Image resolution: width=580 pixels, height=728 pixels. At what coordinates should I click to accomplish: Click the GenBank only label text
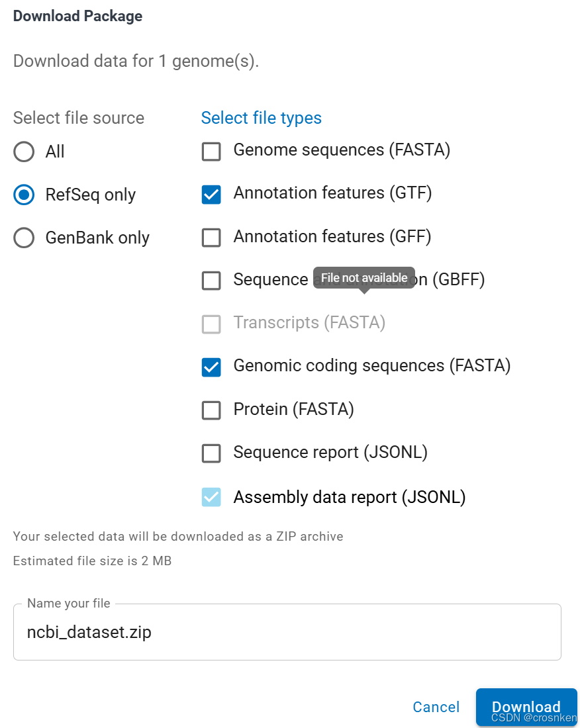97,238
